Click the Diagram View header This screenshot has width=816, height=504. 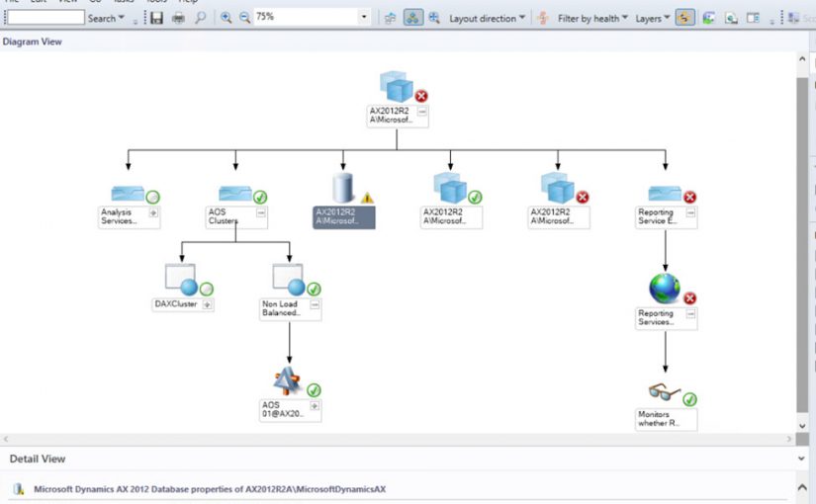point(33,42)
